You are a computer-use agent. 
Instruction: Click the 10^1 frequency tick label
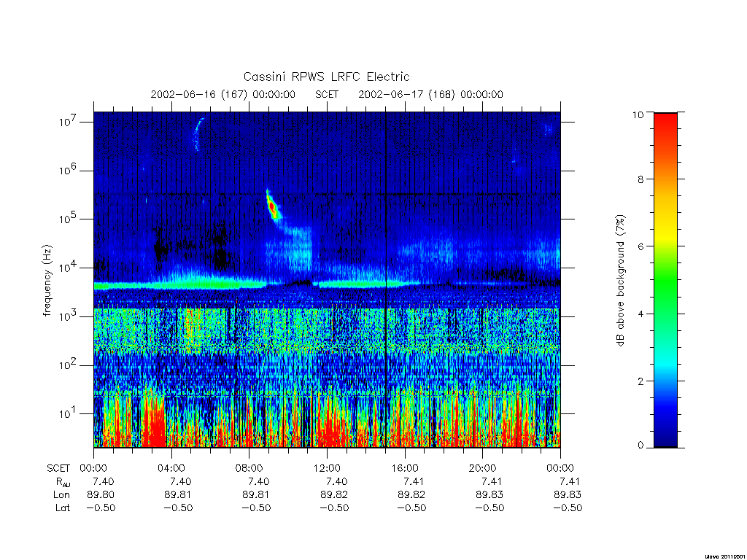click(x=69, y=413)
